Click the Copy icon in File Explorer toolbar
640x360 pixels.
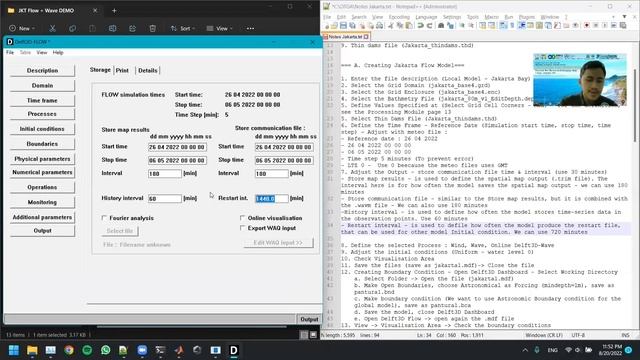tap(72, 29)
